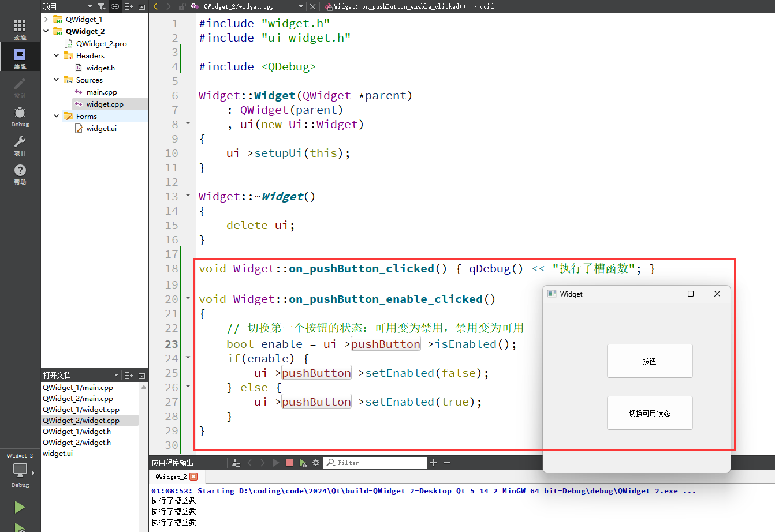The width and height of the screenshot is (775, 532).
Task: Start debugging with the play-bug button
Action: (x=20, y=527)
